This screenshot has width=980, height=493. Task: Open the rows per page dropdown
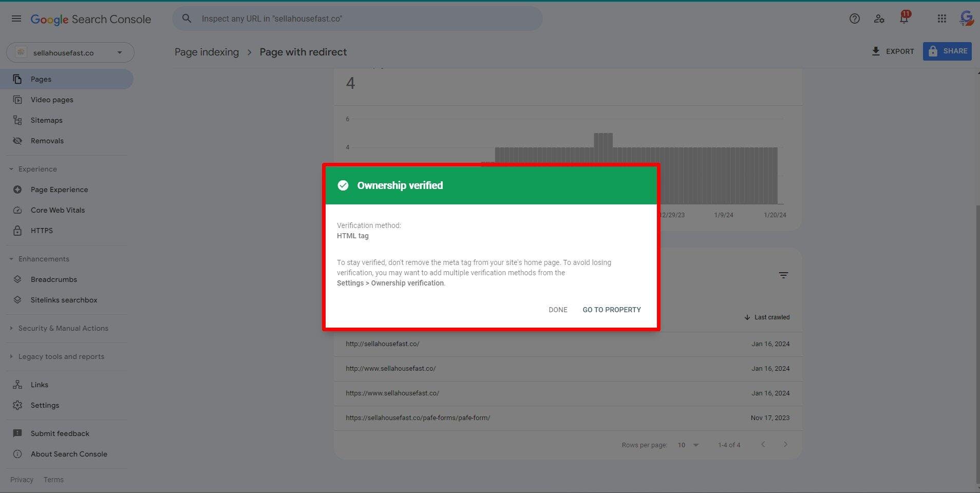click(x=688, y=445)
